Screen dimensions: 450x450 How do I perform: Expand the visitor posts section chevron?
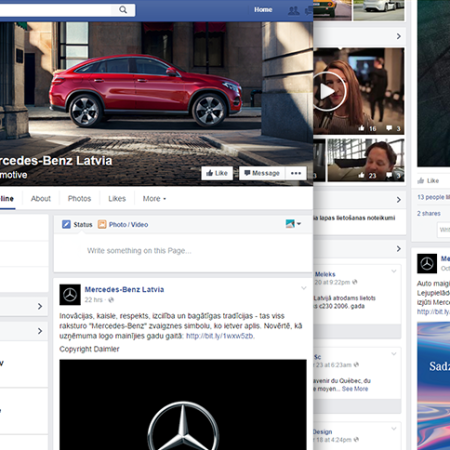tap(399, 248)
